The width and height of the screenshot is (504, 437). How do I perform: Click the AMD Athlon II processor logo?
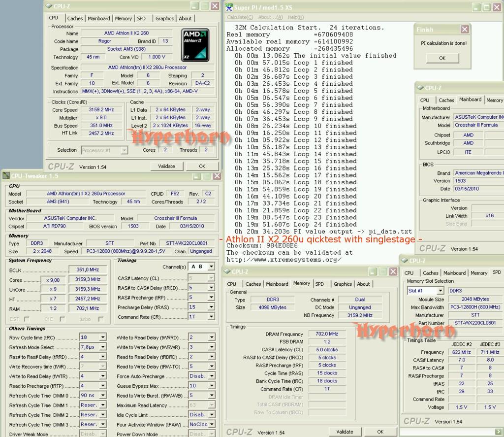coord(195,45)
